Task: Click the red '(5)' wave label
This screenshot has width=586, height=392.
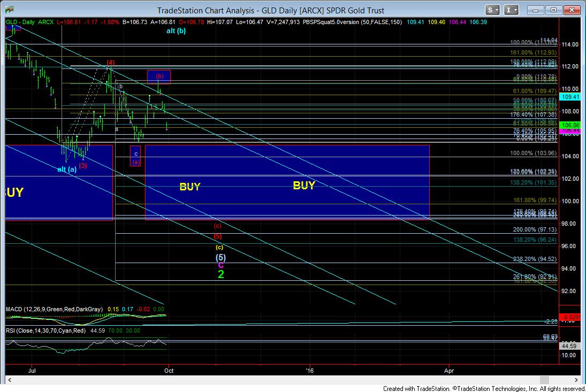Action: (x=217, y=236)
